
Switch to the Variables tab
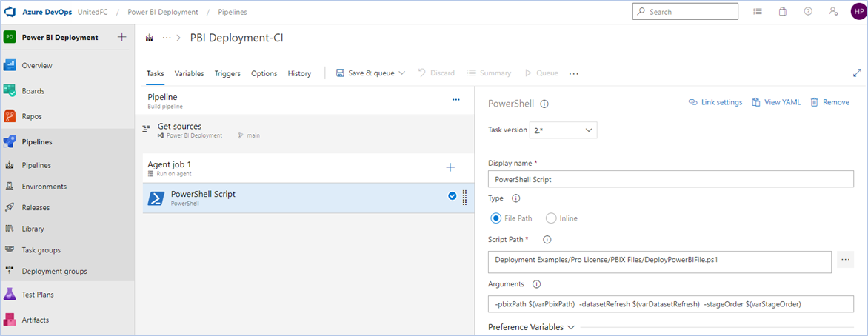pyautogui.click(x=190, y=73)
